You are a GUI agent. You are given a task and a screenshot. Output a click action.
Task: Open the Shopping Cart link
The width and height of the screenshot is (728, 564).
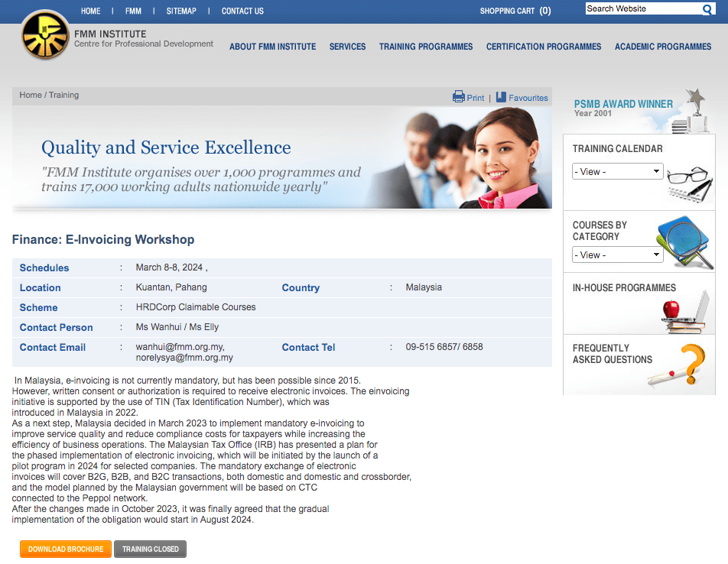[515, 11]
